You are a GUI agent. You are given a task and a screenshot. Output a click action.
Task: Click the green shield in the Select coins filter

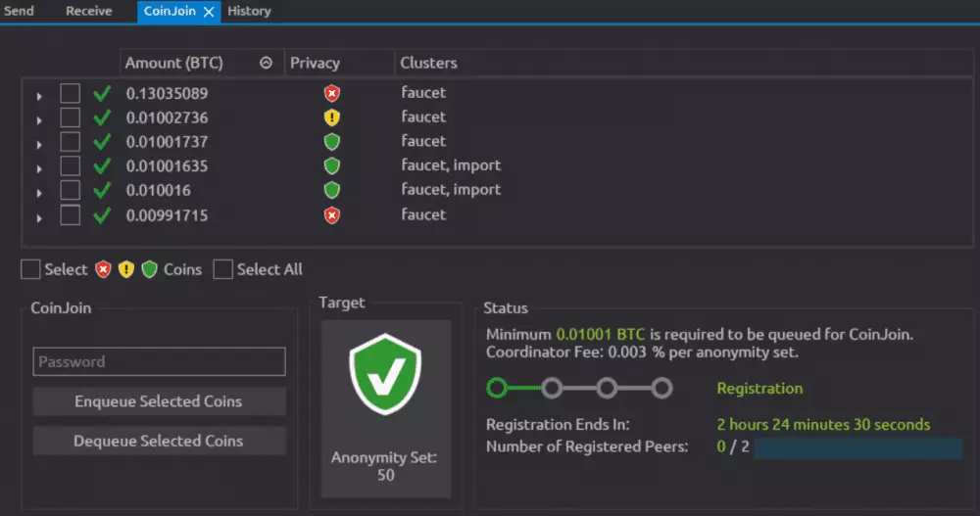(x=149, y=269)
